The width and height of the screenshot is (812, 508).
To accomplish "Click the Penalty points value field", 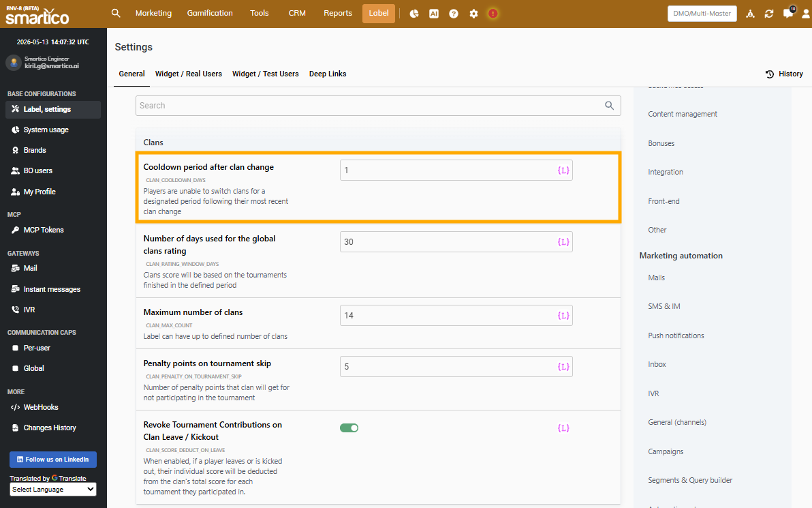I will (456, 367).
